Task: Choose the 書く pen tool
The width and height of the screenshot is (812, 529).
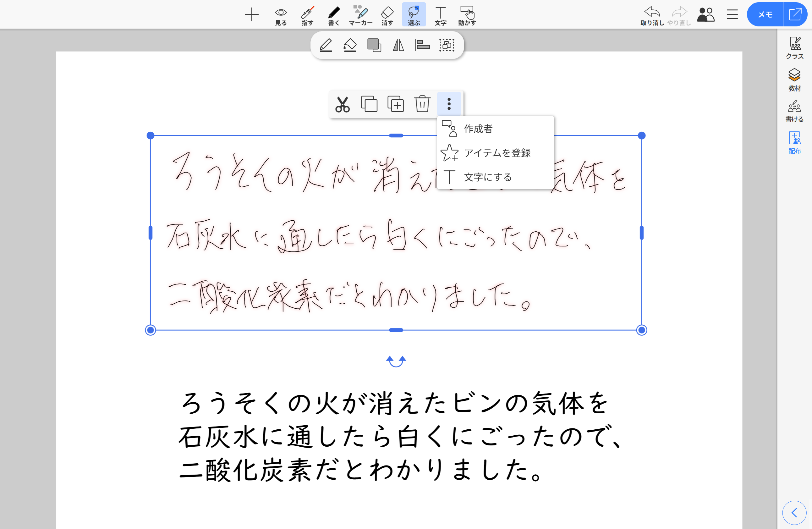Action: (x=334, y=16)
